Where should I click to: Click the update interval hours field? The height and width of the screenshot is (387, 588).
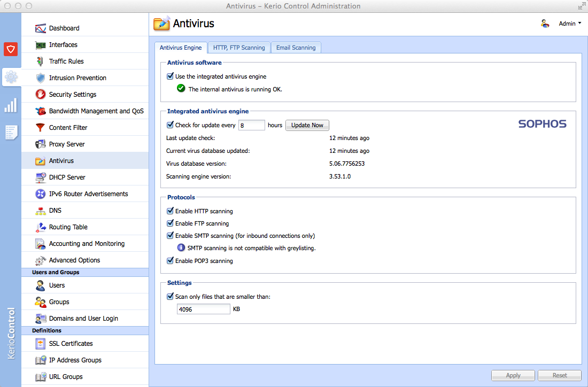click(x=252, y=125)
